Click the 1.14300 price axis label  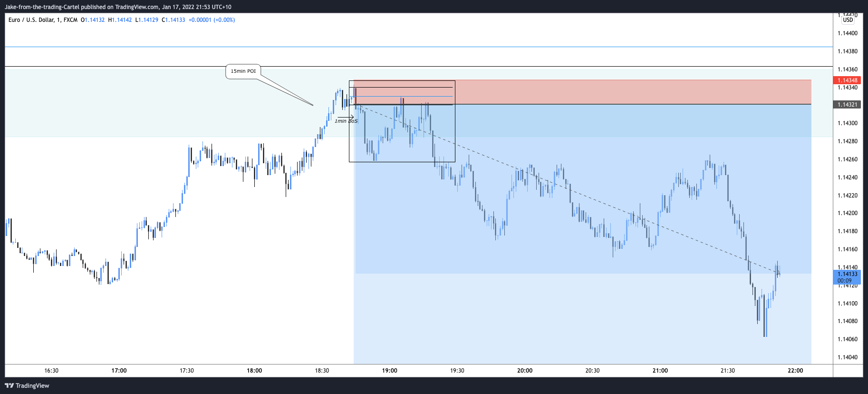point(848,123)
